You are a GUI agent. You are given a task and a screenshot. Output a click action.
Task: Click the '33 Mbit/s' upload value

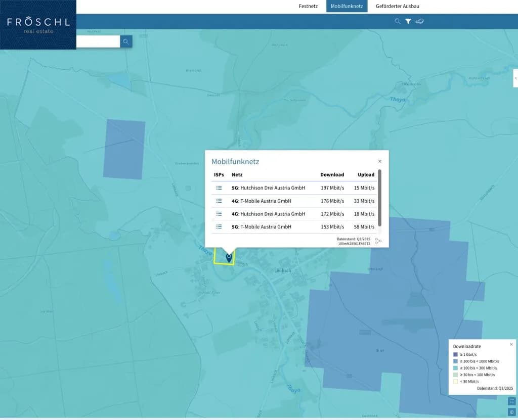pos(364,201)
